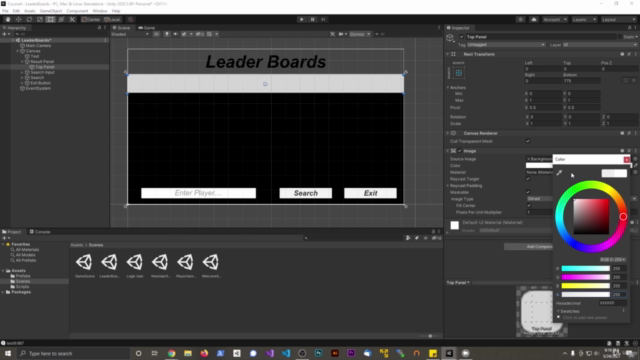The width and height of the screenshot is (640, 360).
Task: Open the Gizmos dropdown in Scene view
Action: point(359,34)
